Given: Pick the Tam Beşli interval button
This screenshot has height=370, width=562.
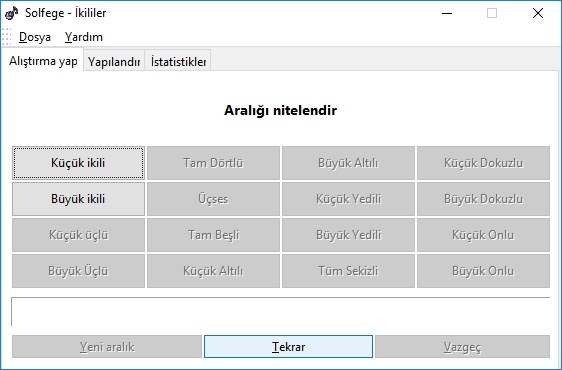Looking at the screenshot, I should [213, 235].
